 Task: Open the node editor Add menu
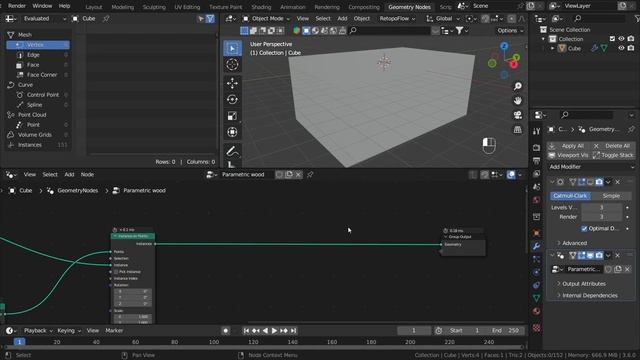point(69,175)
